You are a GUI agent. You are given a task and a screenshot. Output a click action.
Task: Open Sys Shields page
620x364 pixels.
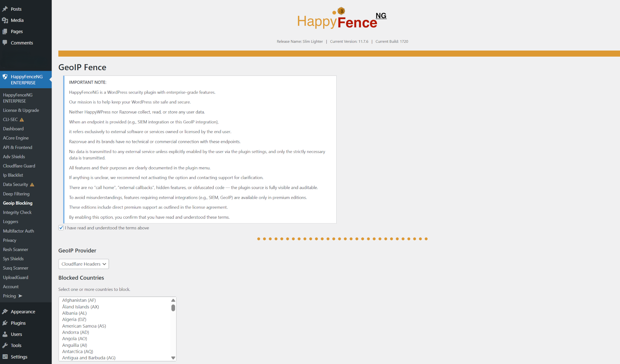tap(13, 259)
